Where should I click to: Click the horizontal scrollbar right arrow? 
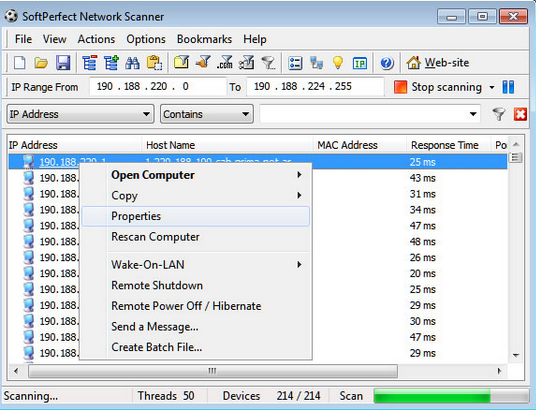(499, 371)
